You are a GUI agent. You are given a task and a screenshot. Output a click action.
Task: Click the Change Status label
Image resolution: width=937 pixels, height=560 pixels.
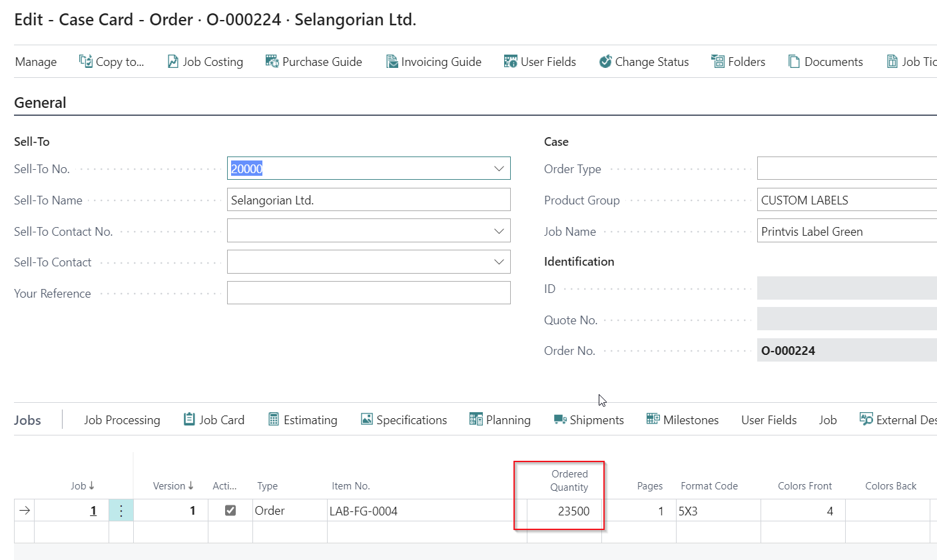[x=652, y=62]
